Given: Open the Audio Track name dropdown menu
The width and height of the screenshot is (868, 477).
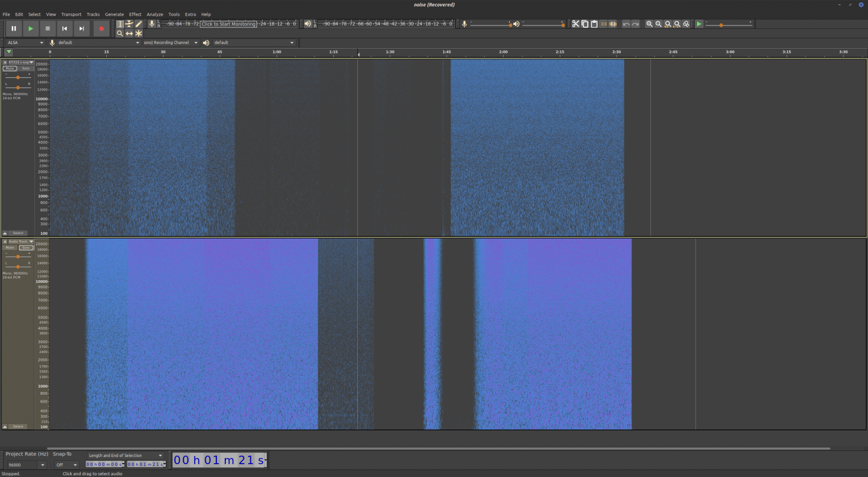Looking at the screenshot, I should tap(21, 242).
